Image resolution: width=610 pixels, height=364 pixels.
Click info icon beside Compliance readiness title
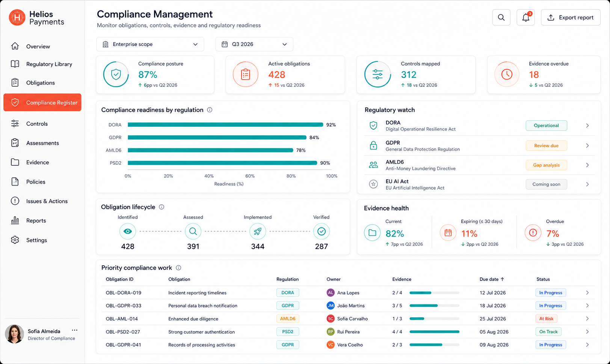(x=210, y=110)
